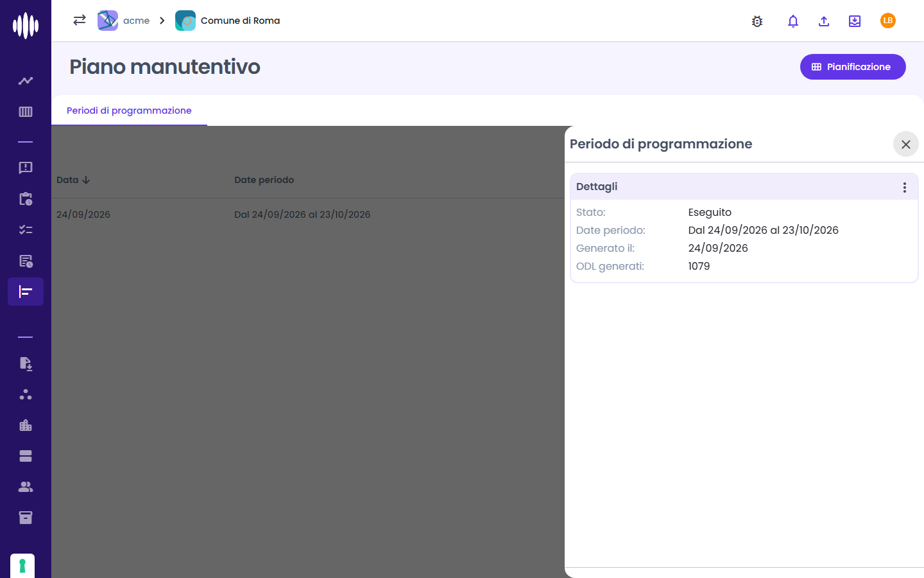
Task: Click the download inbox icon in header
Action: tap(855, 21)
